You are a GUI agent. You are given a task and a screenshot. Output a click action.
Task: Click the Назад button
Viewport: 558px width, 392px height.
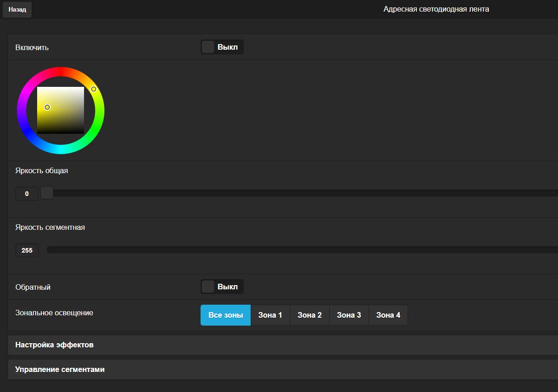tap(17, 10)
